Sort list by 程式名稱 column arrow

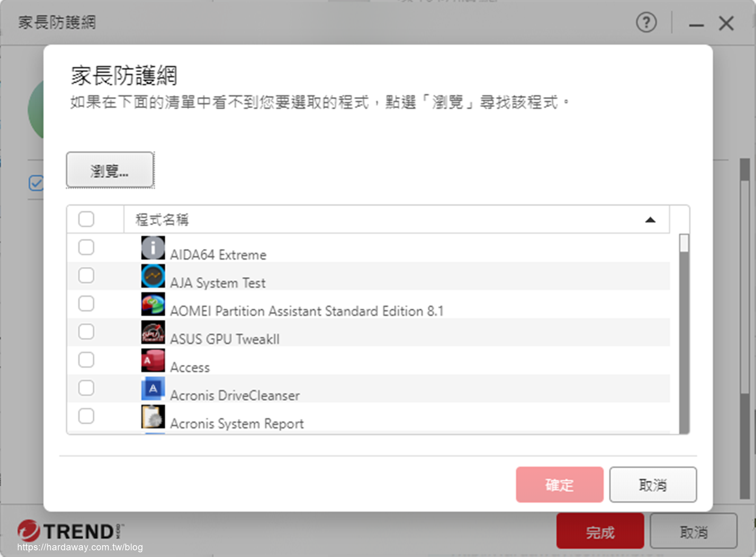pyautogui.click(x=650, y=220)
